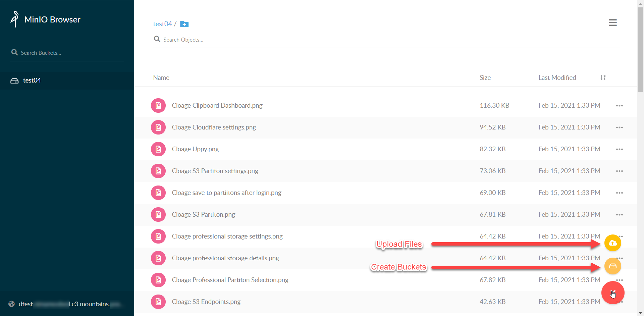Image resolution: width=644 pixels, height=316 pixels.
Task: Click the file icon for Cloage Clipboard Dashboard.png
Action: (x=158, y=106)
